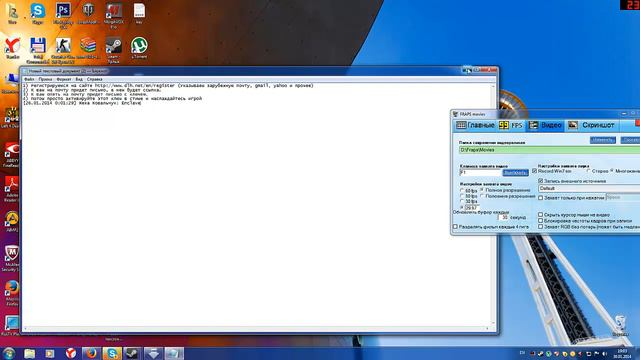
Task: Toggle Блокировка частоты кадров при записи checkbox
Action: (541, 221)
